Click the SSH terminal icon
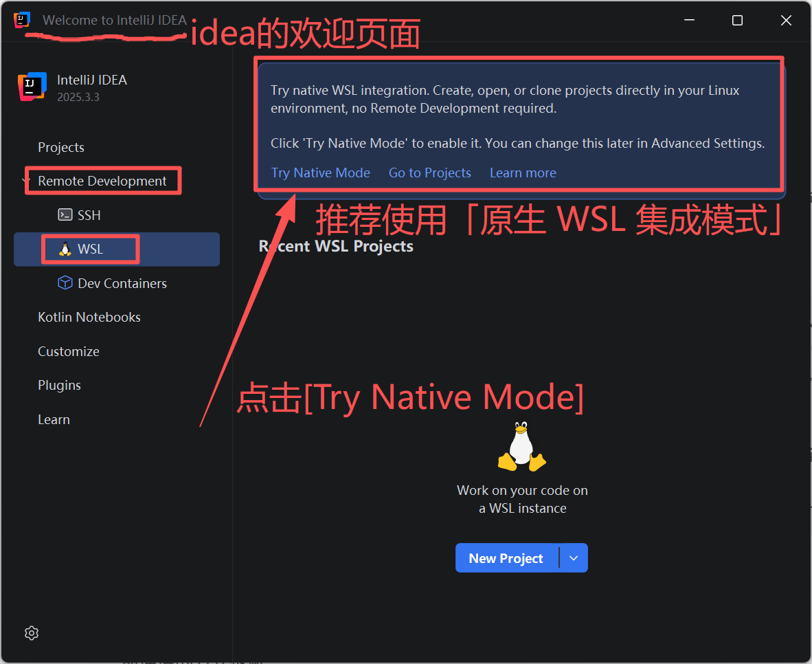The width and height of the screenshot is (812, 664). pyautogui.click(x=65, y=214)
